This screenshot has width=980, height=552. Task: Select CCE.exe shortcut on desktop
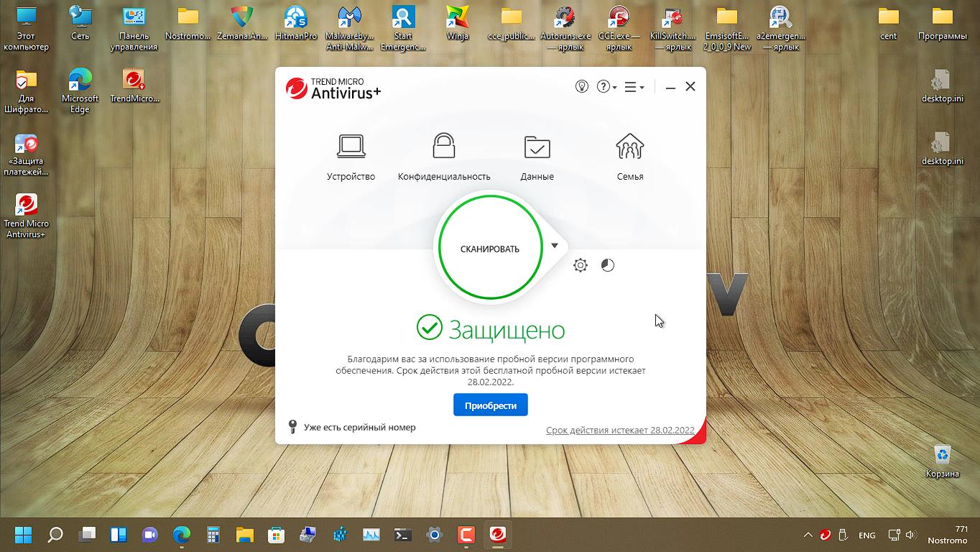619,29
